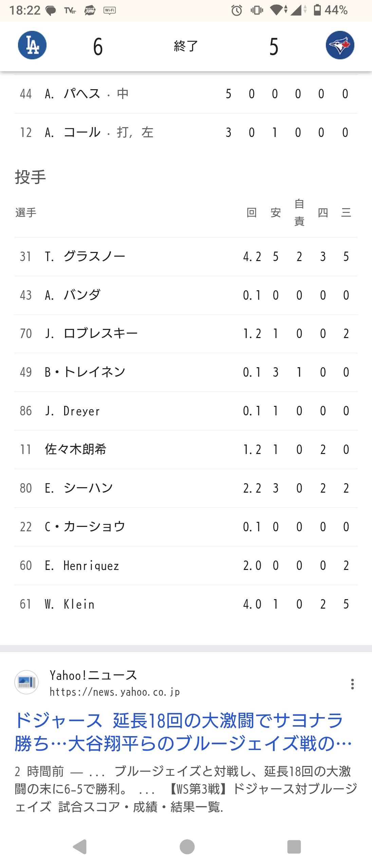Open the news.yahoo.co.jp source URL
The height and width of the screenshot is (868, 372).
coord(115,692)
